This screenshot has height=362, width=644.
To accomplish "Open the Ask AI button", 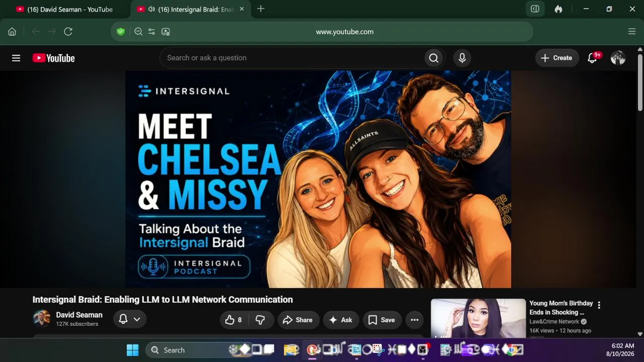I will pyautogui.click(x=341, y=320).
